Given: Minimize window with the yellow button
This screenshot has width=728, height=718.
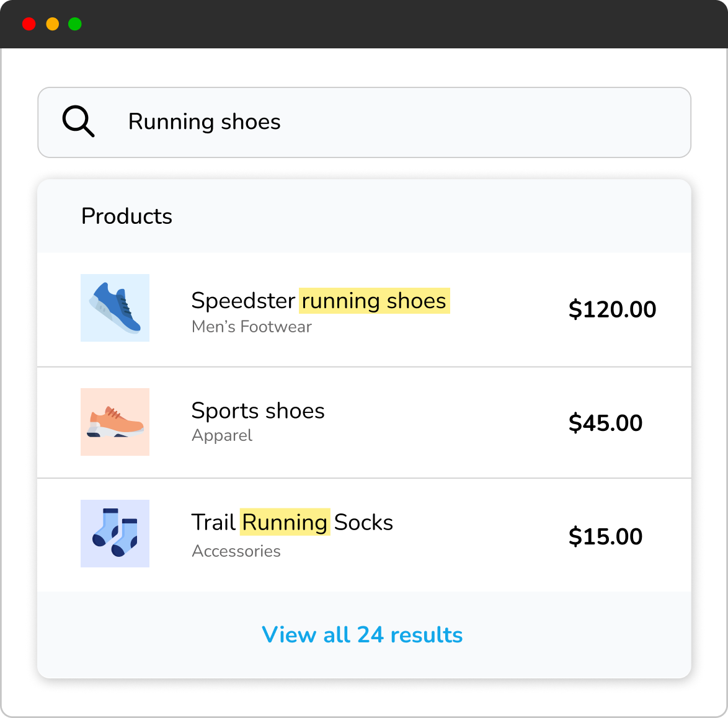Looking at the screenshot, I should click(52, 24).
